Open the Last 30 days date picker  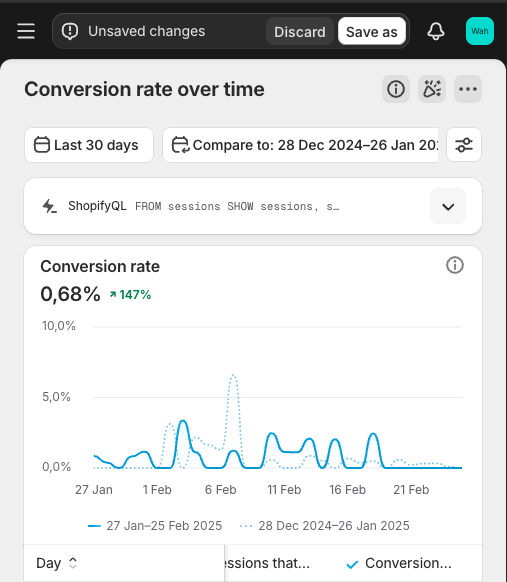89,145
